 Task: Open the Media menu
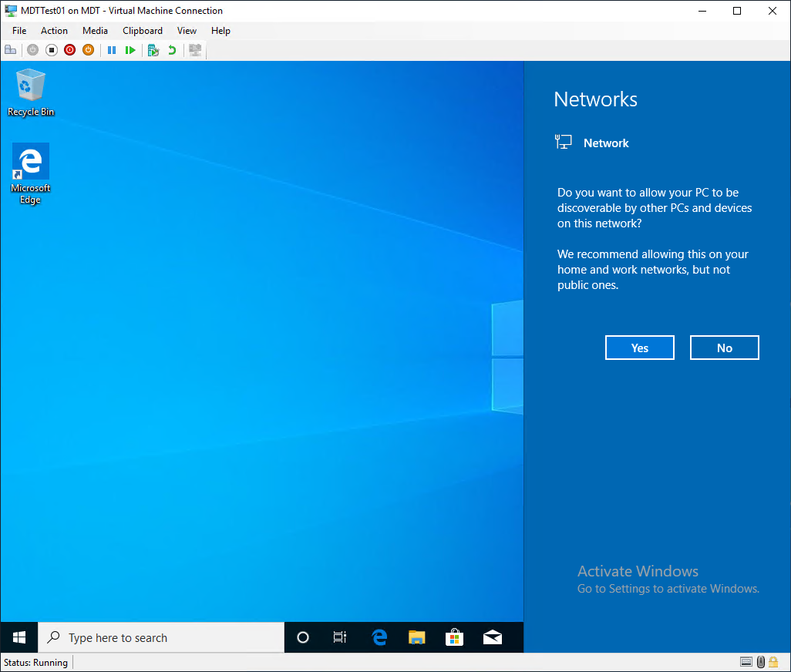[95, 31]
